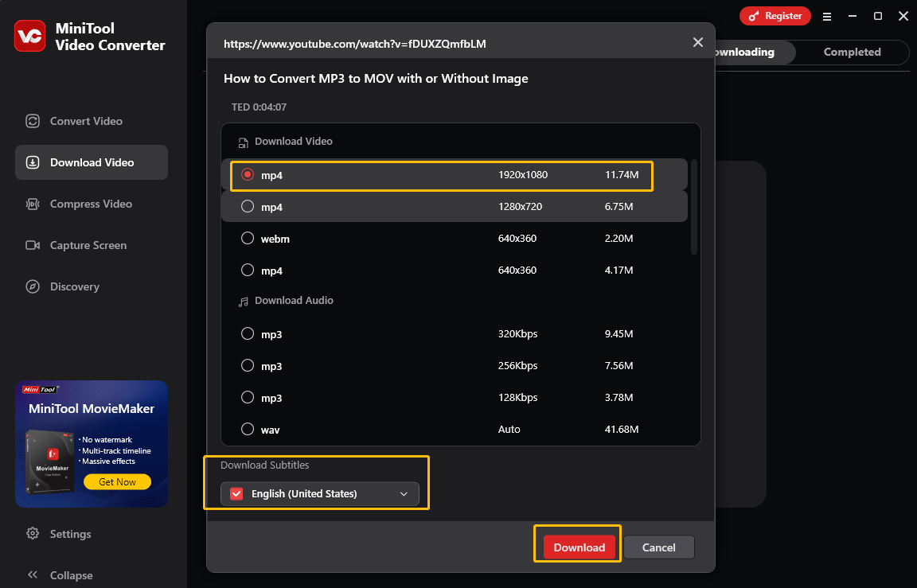This screenshot has width=917, height=588.
Task: Click Get Now on MovieMaker ad
Action: [x=117, y=481]
